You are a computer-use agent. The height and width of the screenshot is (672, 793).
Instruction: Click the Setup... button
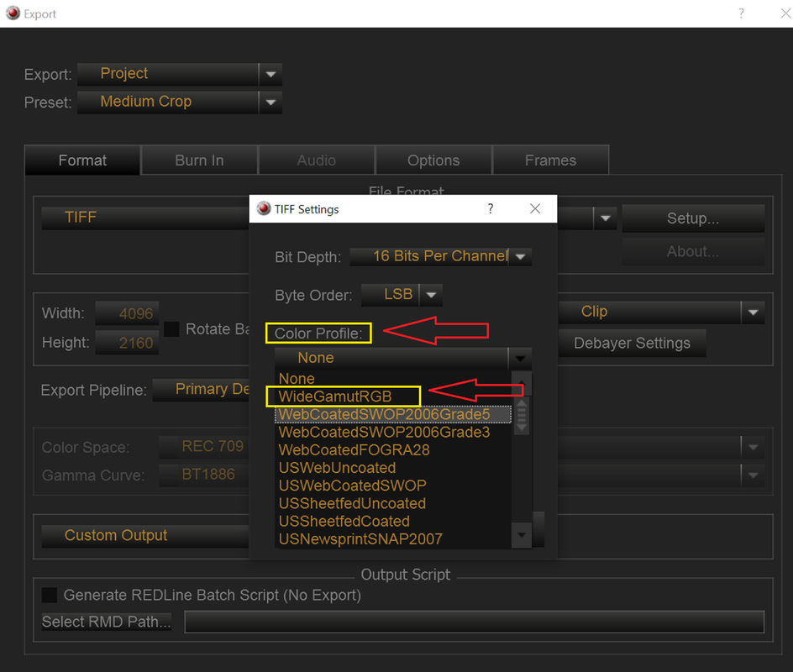[x=693, y=218]
